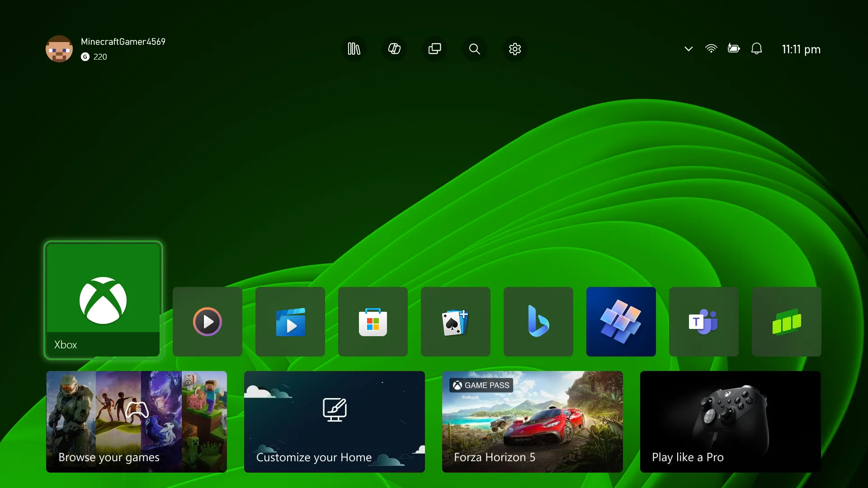Click the GAME PASS badge
Image resolution: width=868 pixels, height=488 pixels.
[481, 385]
